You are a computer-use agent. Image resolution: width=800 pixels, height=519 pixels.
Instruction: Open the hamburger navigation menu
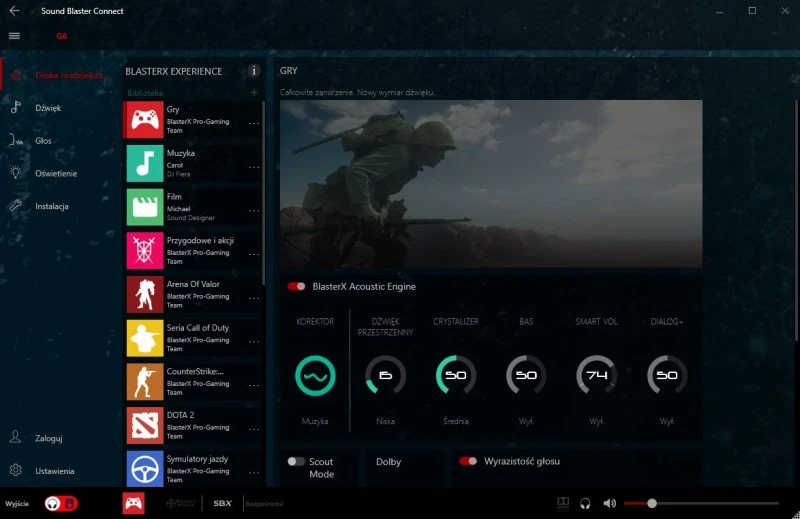(14, 36)
